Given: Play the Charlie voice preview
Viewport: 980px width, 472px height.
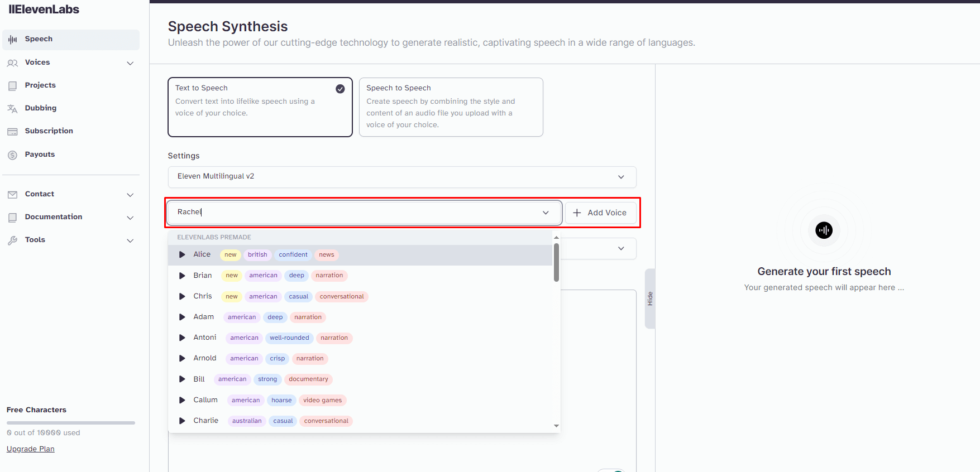Looking at the screenshot, I should click(182, 421).
